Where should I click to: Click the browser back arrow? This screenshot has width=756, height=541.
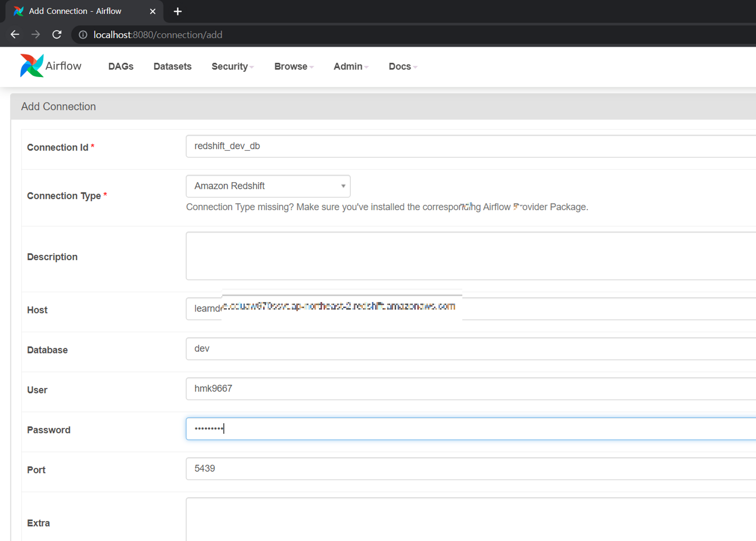15,34
